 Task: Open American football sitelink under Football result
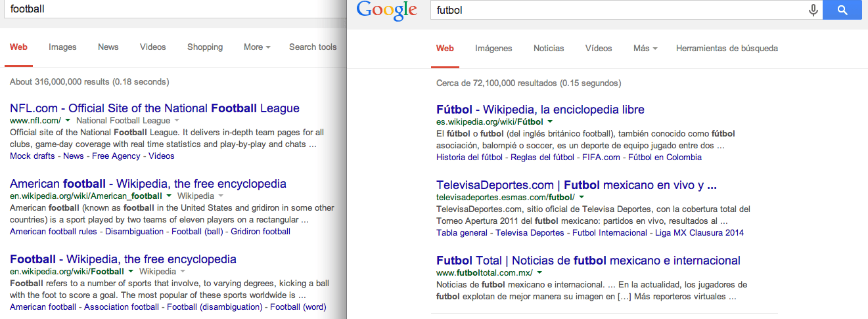(x=43, y=307)
